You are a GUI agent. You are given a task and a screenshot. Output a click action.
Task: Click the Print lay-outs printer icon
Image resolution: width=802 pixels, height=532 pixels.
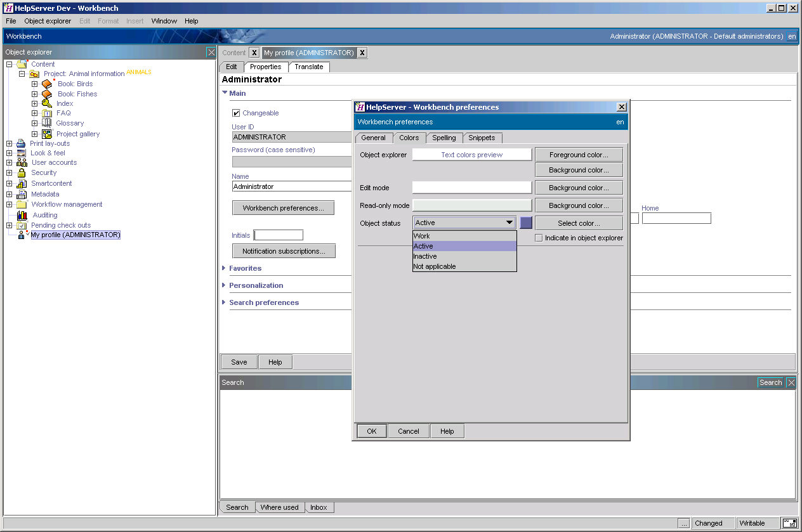[20, 143]
